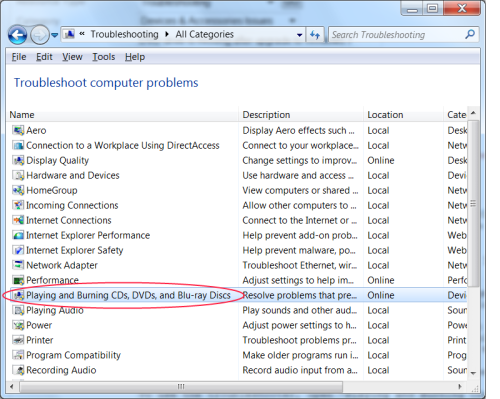The height and width of the screenshot is (399, 500).
Task: Click the horizontal scrollbar left arrow
Action: tap(12, 387)
